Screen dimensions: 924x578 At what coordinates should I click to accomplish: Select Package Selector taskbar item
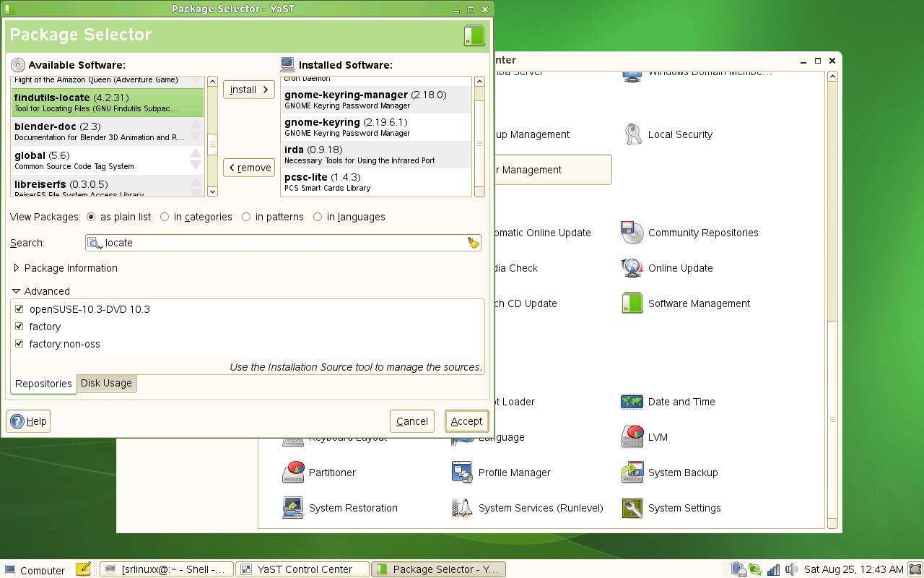pyautogui.click(x=438, y=569)
